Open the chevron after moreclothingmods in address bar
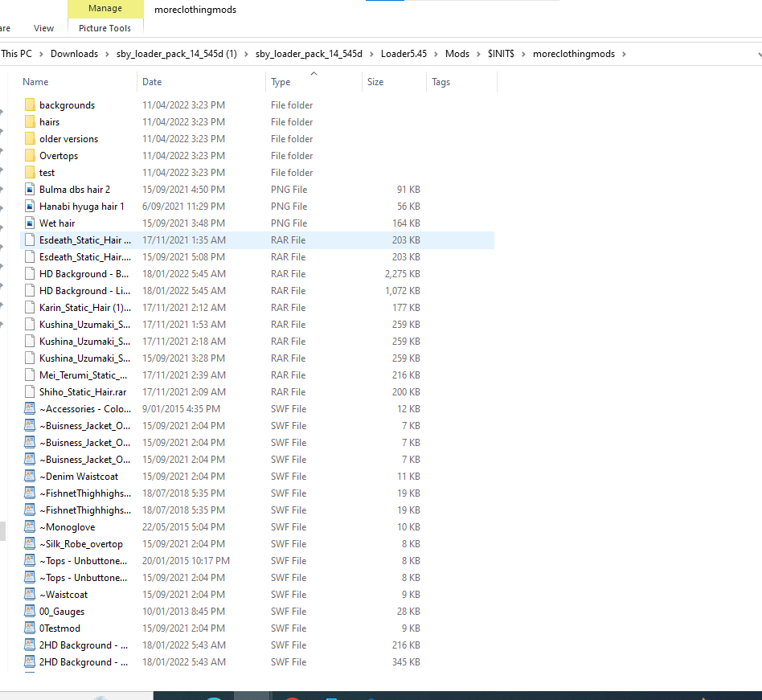762x700 pixels. [623, 54]
